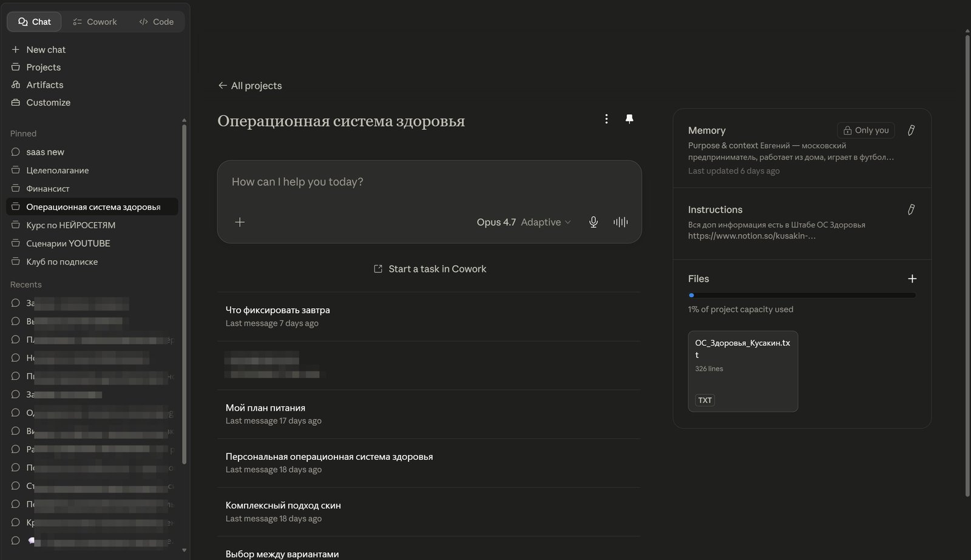The height and width of the screenshot is (560, 971).
Task: Open pinned project Сценарии YOUTUBE
Action: 92,243
